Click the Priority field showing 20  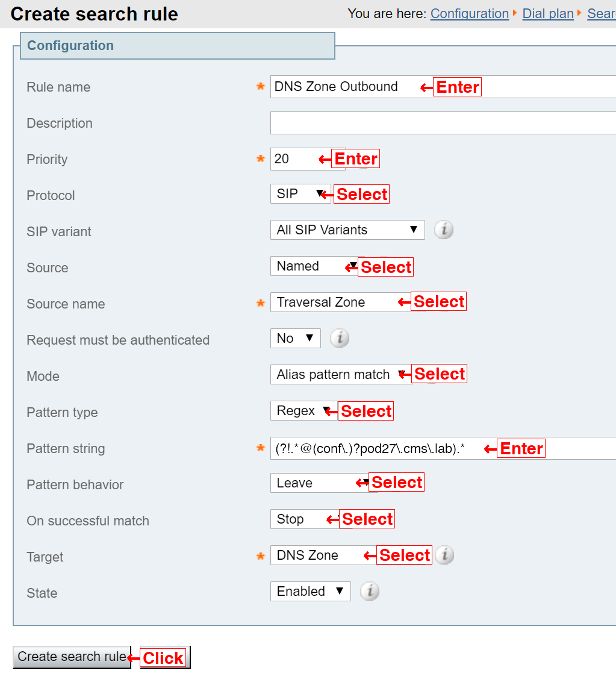pos(308,159)
